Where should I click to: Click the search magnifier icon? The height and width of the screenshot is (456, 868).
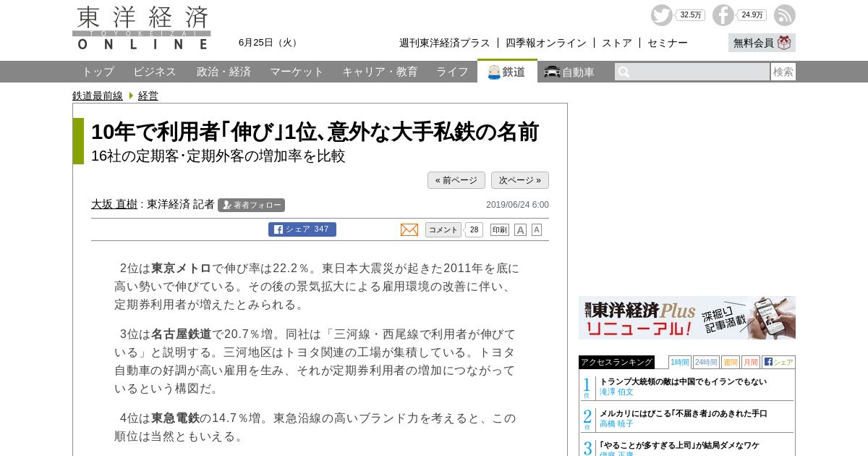click(x=624, y=72)
